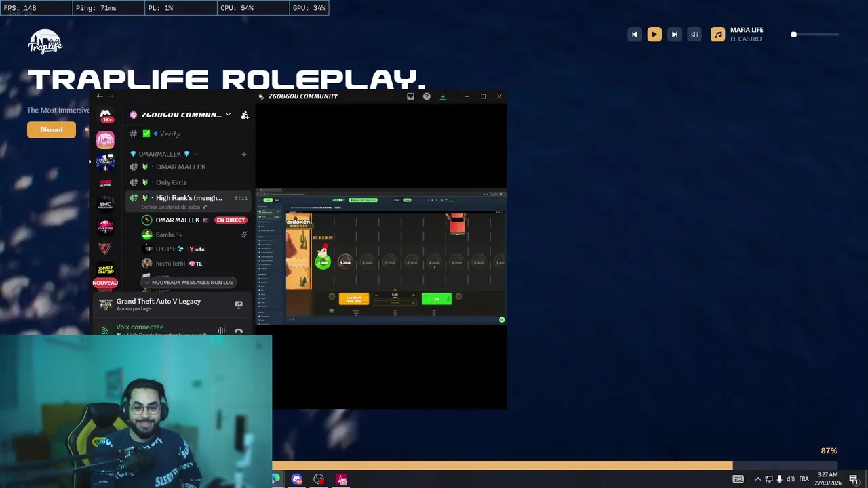Click Grand Theft Auto V Legacy activity
The image size is (868, 488).
coord(159,304)
